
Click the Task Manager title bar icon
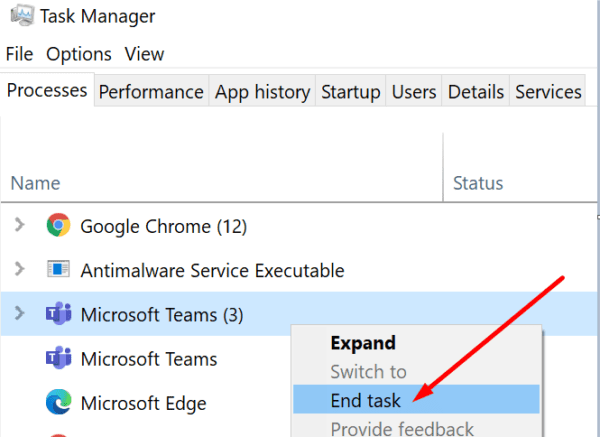pyautogui.click(x=17, y=16)
